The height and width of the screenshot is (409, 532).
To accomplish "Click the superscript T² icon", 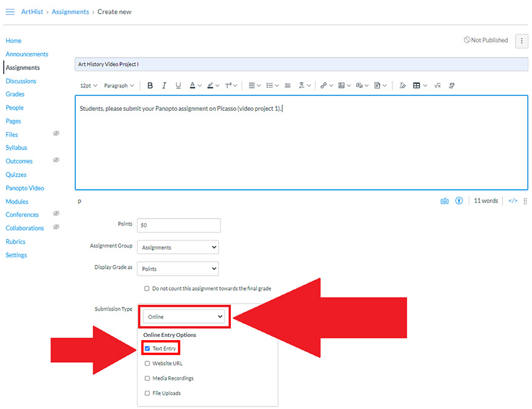I will point(228,86).
